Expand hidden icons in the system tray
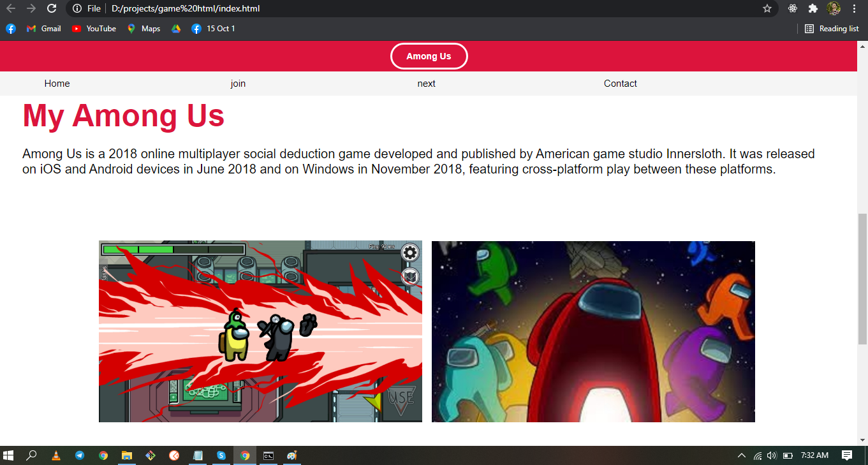868x465 pixels. pyautogui.click(x=741, y=455)
